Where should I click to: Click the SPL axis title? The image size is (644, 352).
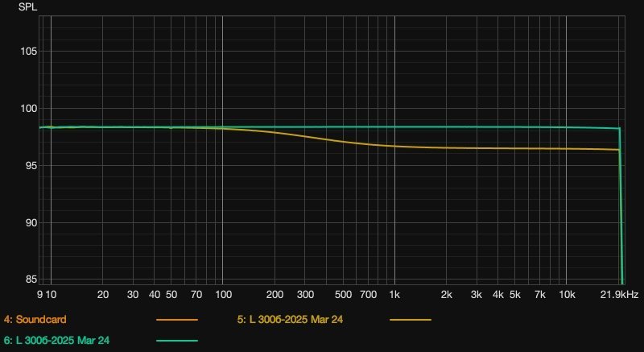coord(28,6)
